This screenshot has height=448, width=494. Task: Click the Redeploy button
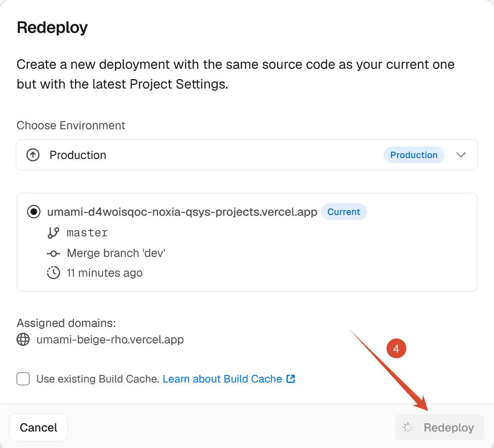tap(439, 427)
